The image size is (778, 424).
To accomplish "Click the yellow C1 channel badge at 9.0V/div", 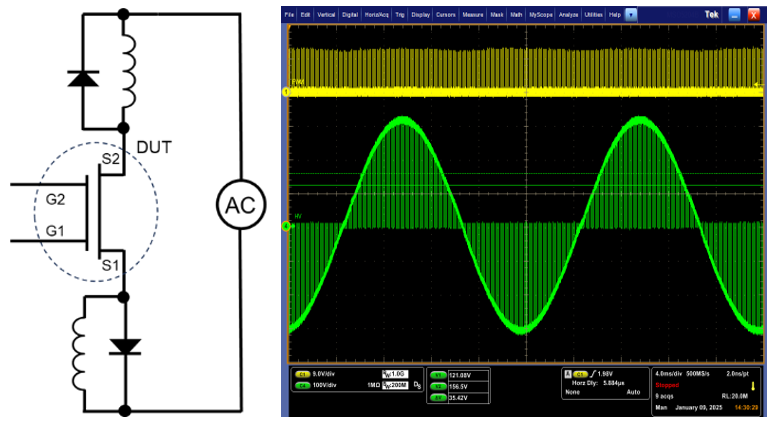I will coord(302,374).
